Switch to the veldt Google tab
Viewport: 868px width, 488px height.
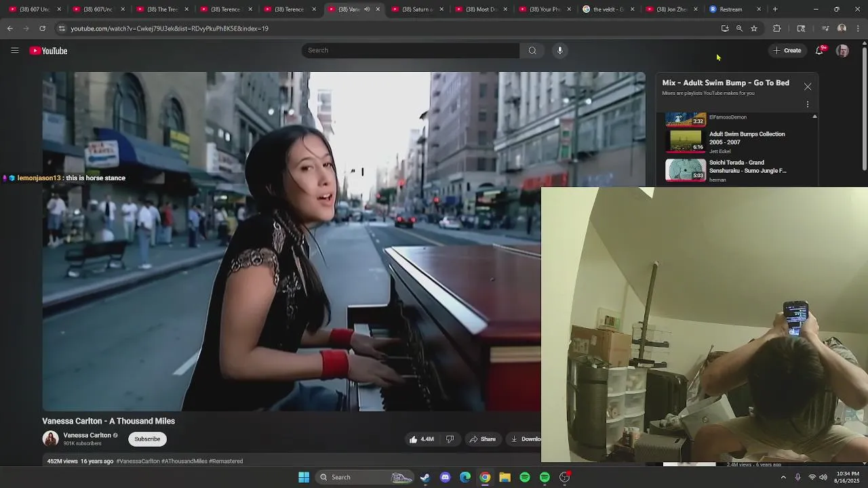coord(608,9)
